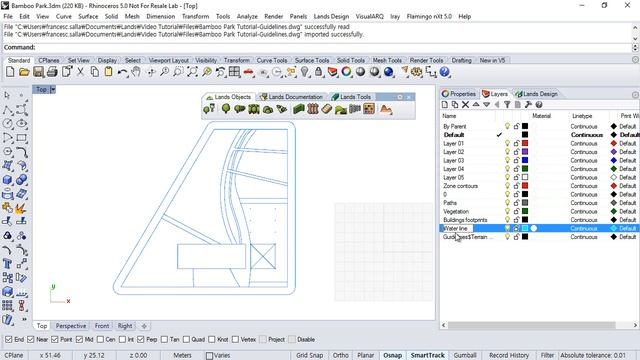Click the New file icon in Standard toolbar

(x=10, y=72)
